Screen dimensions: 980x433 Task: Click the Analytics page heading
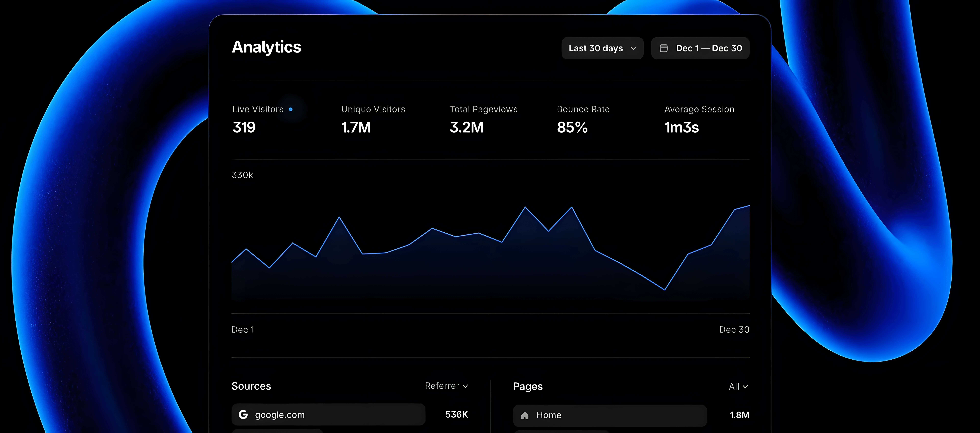[266, 47]
